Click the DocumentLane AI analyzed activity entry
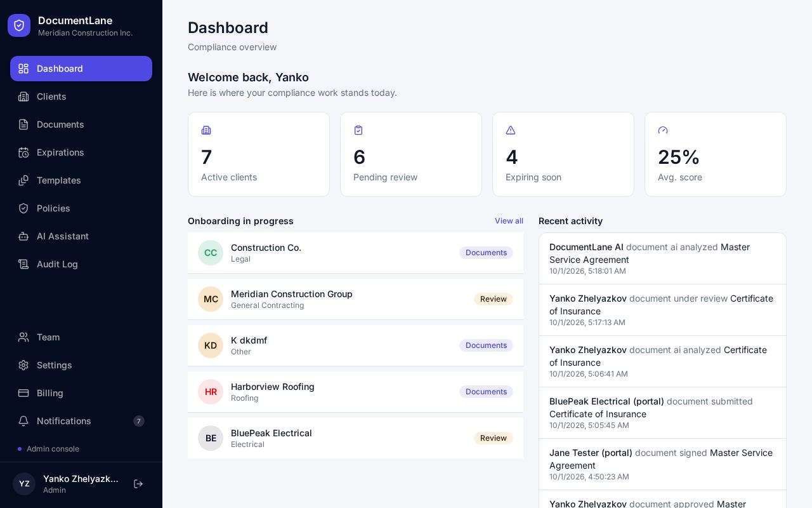Screen dimensions: 812x508 662,258
